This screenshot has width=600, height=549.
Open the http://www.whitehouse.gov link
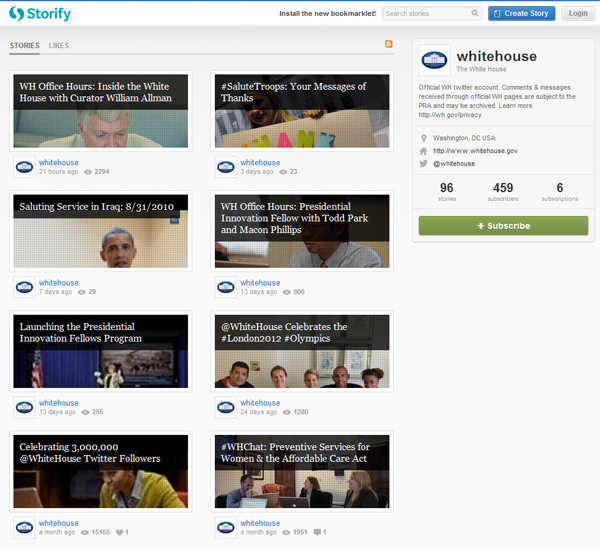tap(475, 150)
